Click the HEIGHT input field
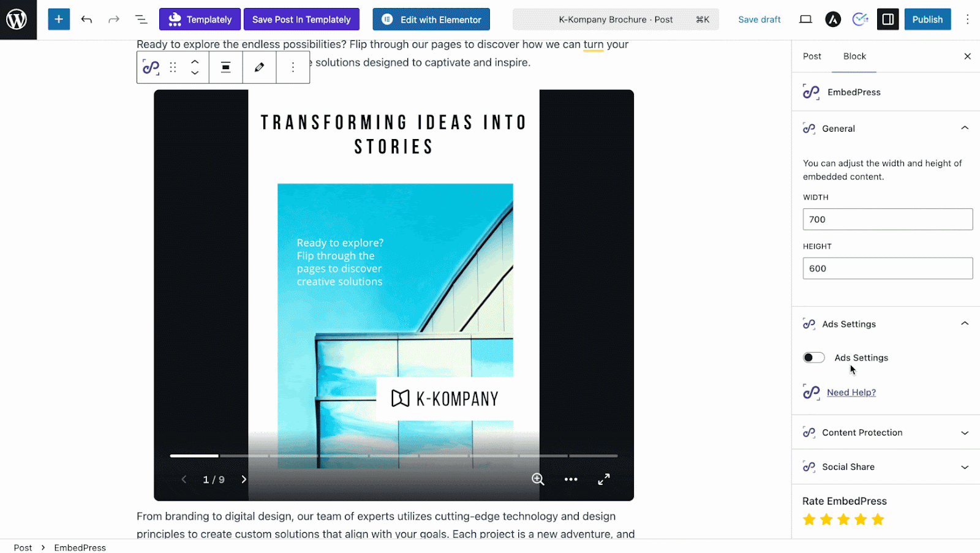The image size is (980, 553). pyautogui.click(x=888, y=268)
